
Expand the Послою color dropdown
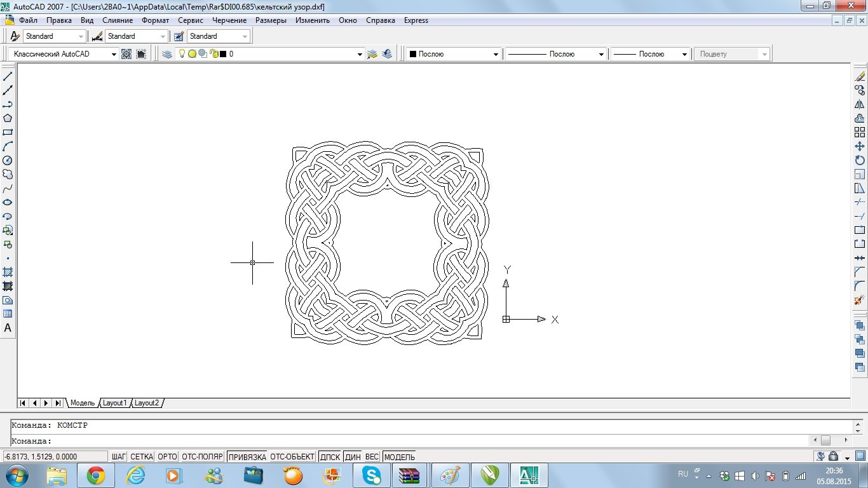[496, 55]
